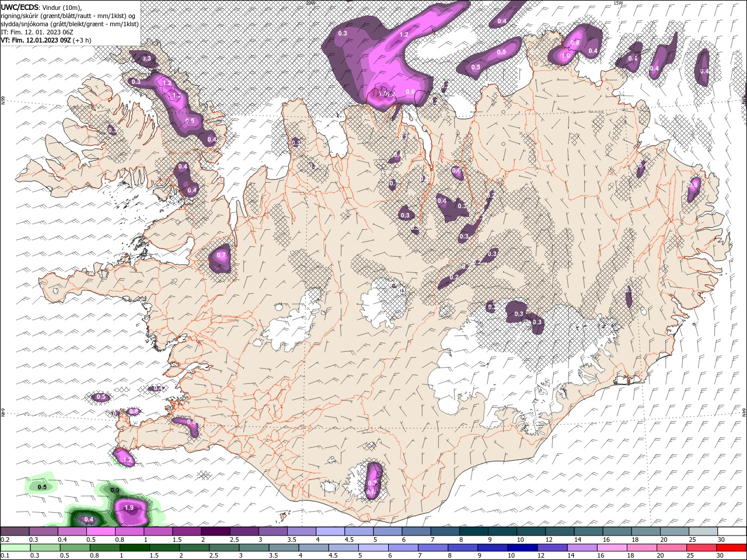Click the 'rigning/skúrir' legend description line
Image resolution: width=747 pixels, height=560 pixels.
[69, 15]
